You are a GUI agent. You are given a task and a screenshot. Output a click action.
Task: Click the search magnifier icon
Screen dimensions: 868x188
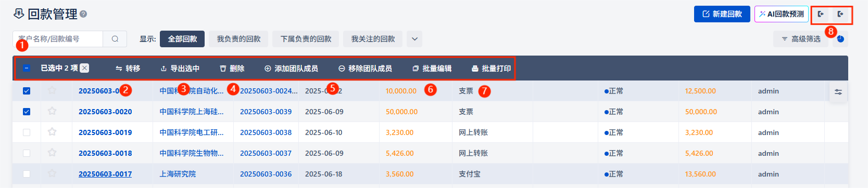(115, 39)
